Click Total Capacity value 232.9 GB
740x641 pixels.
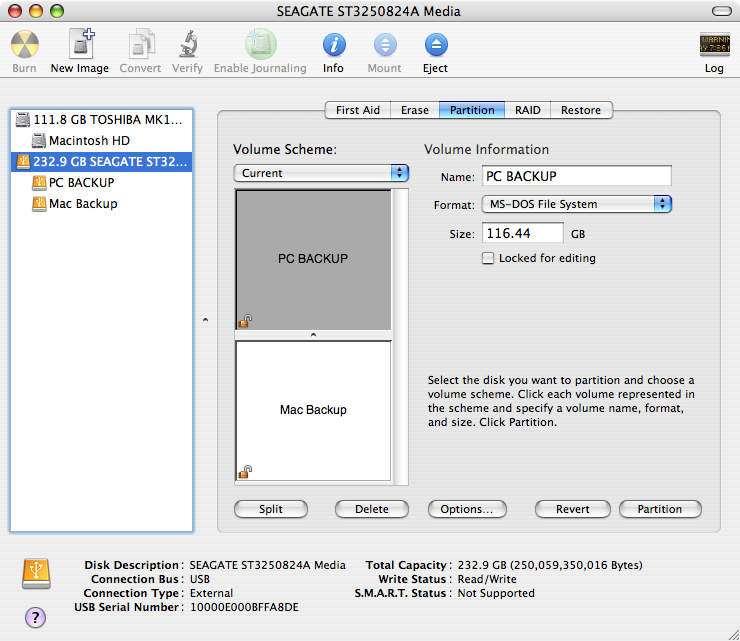(x=550, y=565)
